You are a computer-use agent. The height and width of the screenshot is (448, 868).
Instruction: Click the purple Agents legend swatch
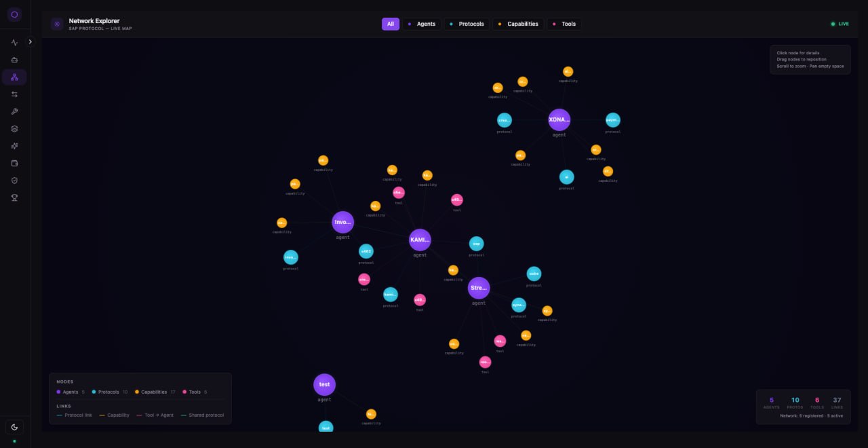(58, 392)
